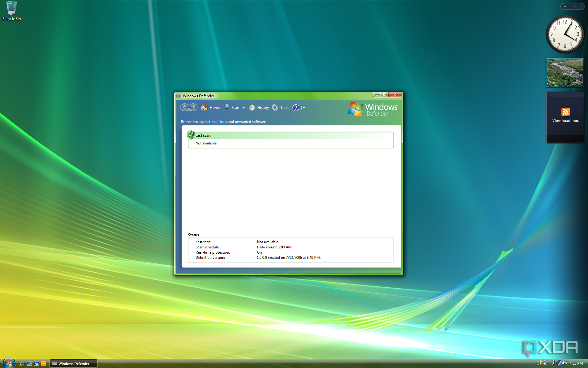Click the slideshow gadget photo thumbnail

point(565,73)
